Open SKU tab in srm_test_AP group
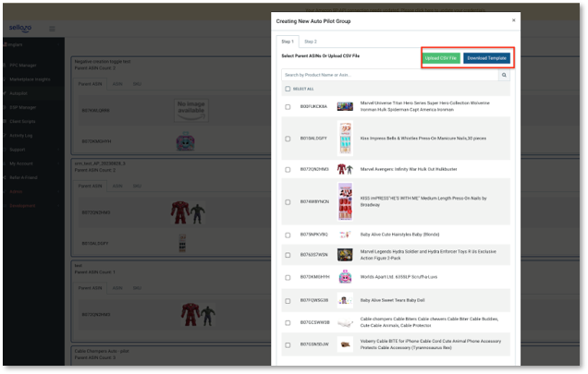Image resolution: width=588 pixels, height=374 pixels. 137,186
